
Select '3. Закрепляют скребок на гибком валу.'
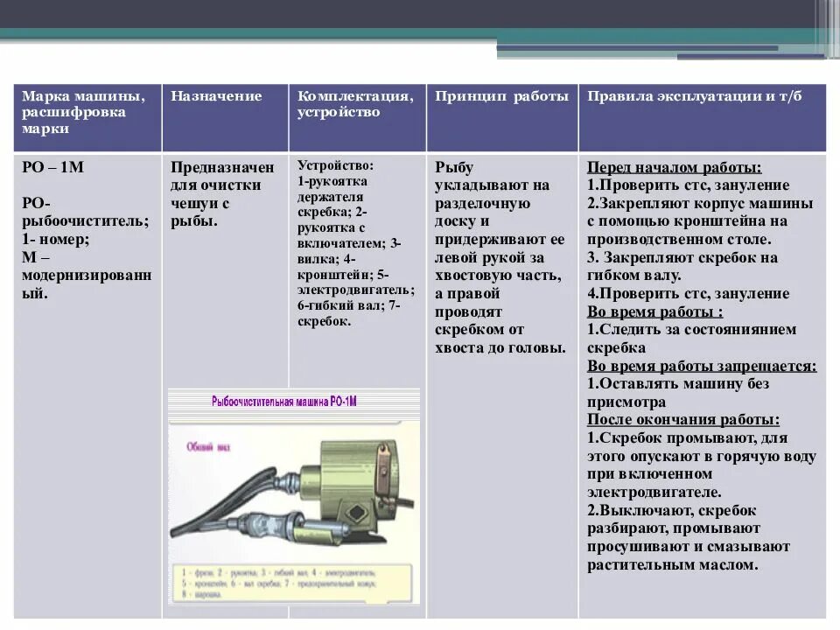click(682, 266)
